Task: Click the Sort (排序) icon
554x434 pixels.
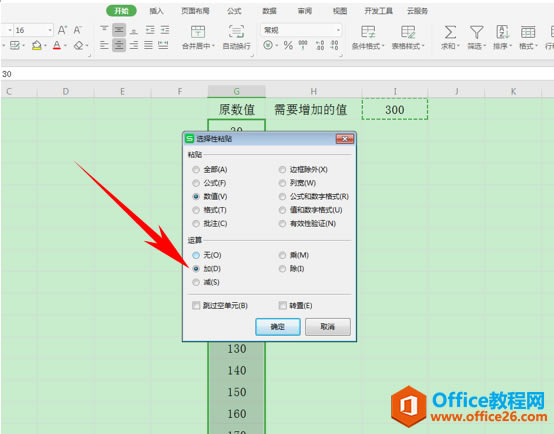Action: click(502, 32)
